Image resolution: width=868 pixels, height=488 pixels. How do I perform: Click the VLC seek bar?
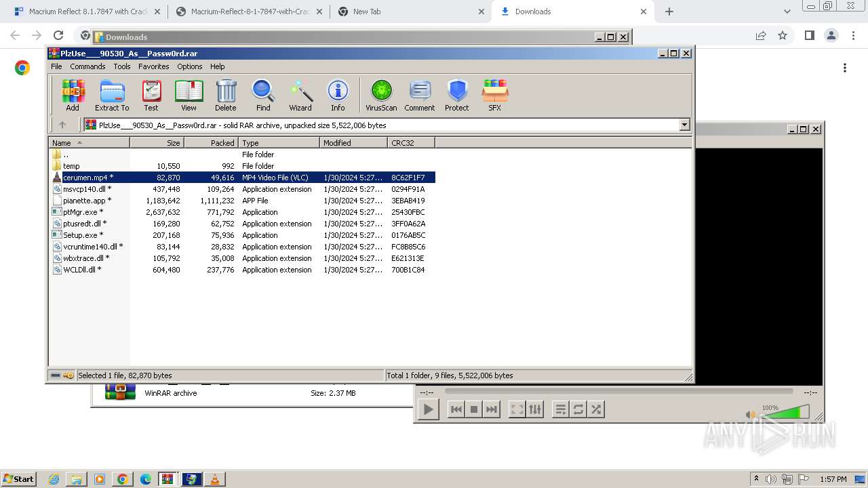coord(618,392)
